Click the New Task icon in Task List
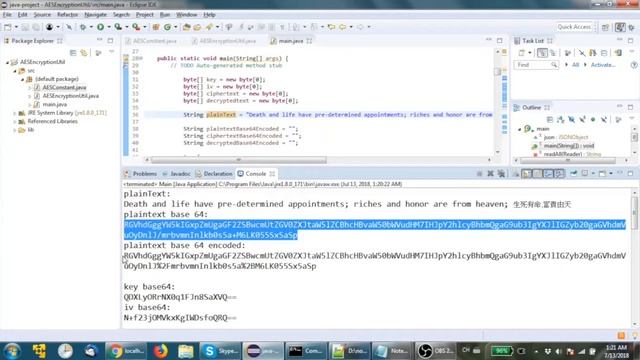 [522, 53]
